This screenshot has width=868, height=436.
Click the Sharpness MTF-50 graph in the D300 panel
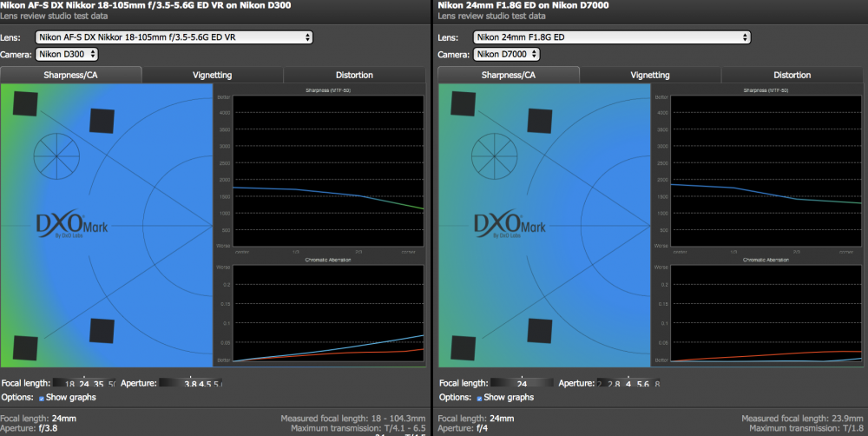[328, 170]
